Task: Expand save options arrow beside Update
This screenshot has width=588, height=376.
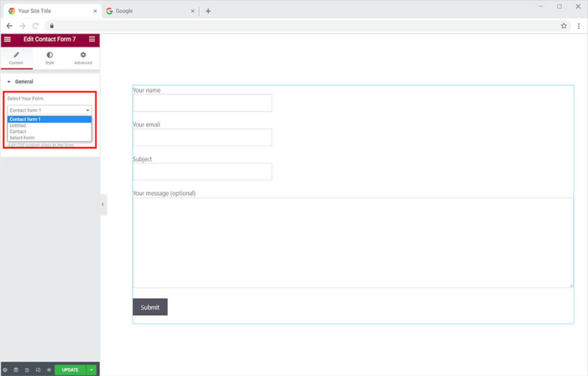Action: pyautogui.click(x=92, y=370)
